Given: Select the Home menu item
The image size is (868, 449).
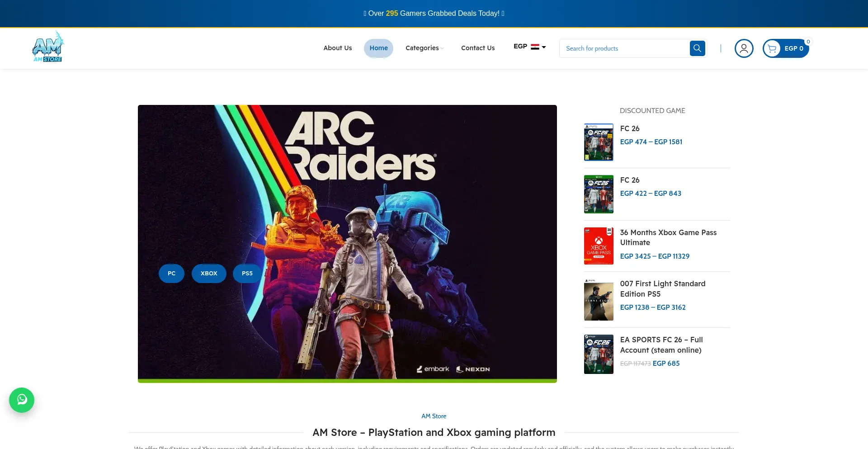Looking at the screenshot, I should click(378, 48).
